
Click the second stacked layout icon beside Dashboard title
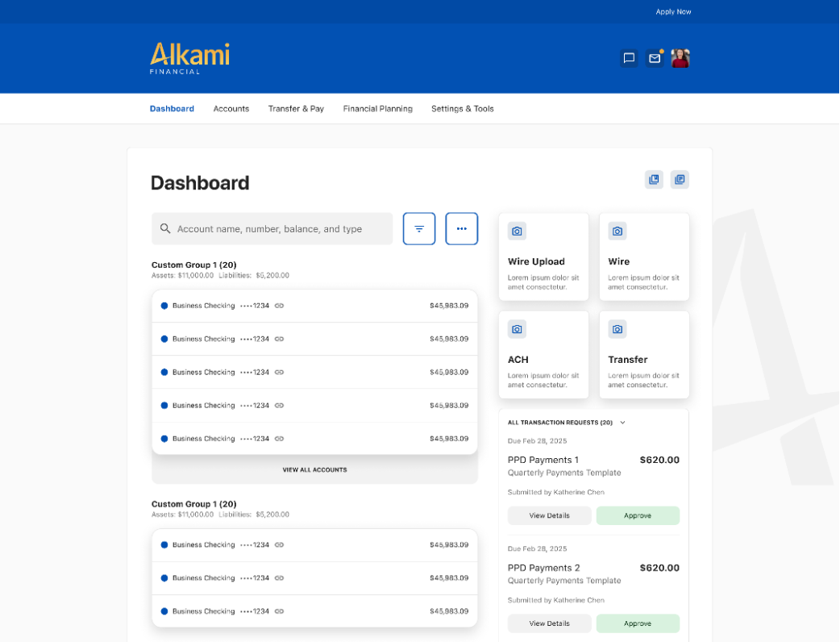680,180
